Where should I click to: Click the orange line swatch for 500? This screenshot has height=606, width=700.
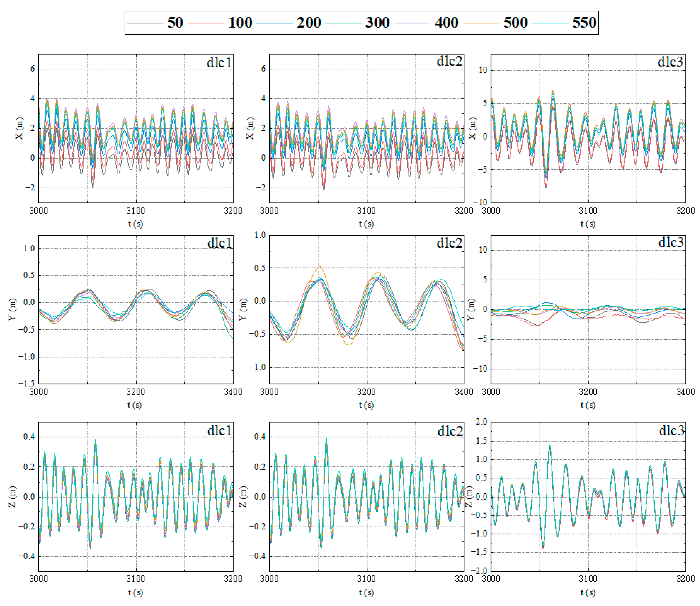point(481,23)
